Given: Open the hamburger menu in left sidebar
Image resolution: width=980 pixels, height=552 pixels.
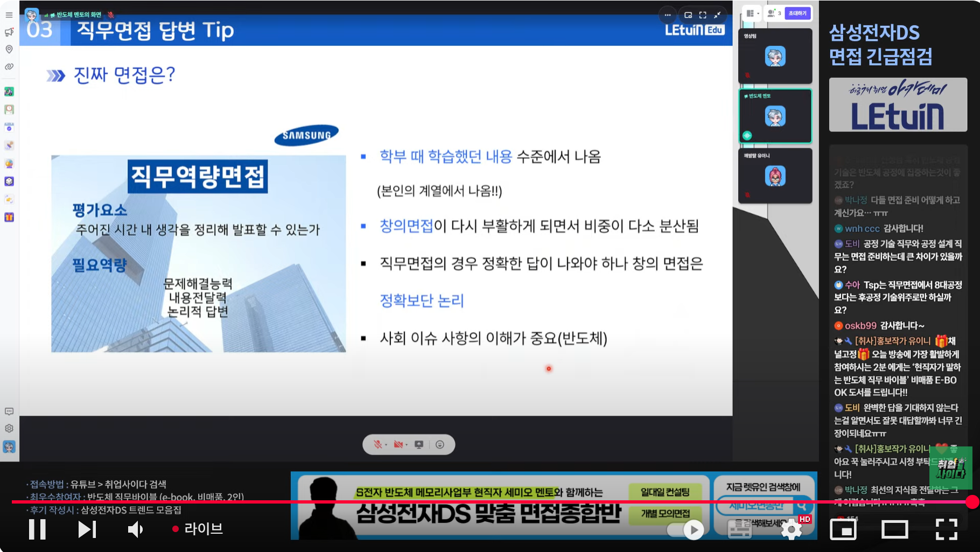Looking at the screenshot, I should pyautogui.click(x=9, y=15).
